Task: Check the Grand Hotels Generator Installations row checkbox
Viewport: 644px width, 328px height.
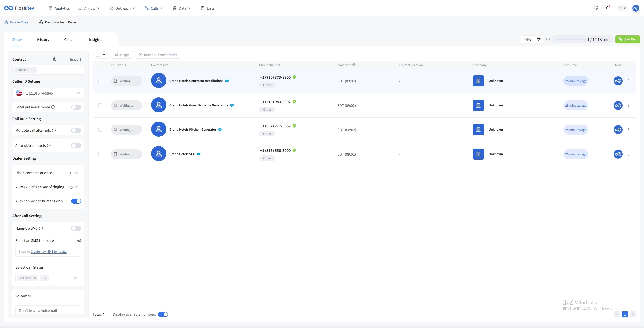Action: pyautogui.click(x=100, y=81)
